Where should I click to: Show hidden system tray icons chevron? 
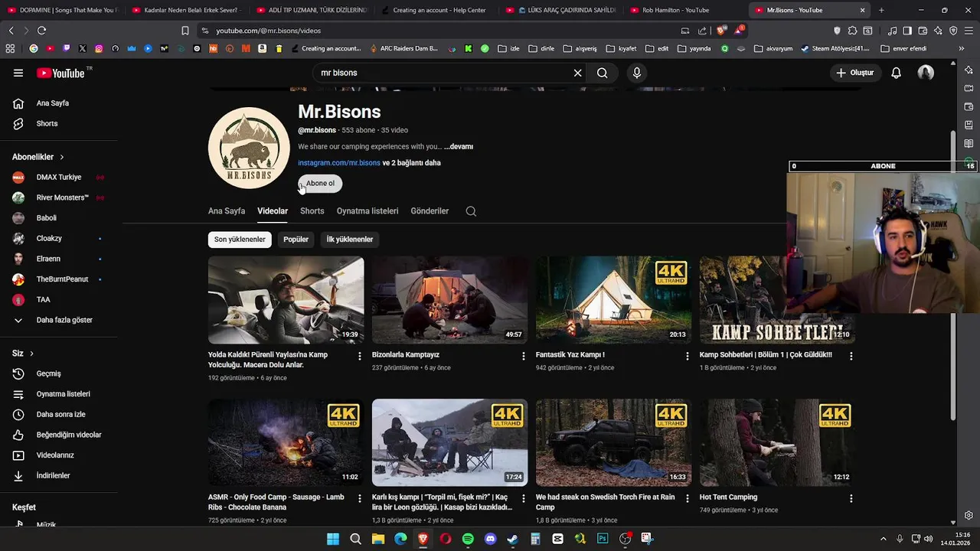point(883,539)
